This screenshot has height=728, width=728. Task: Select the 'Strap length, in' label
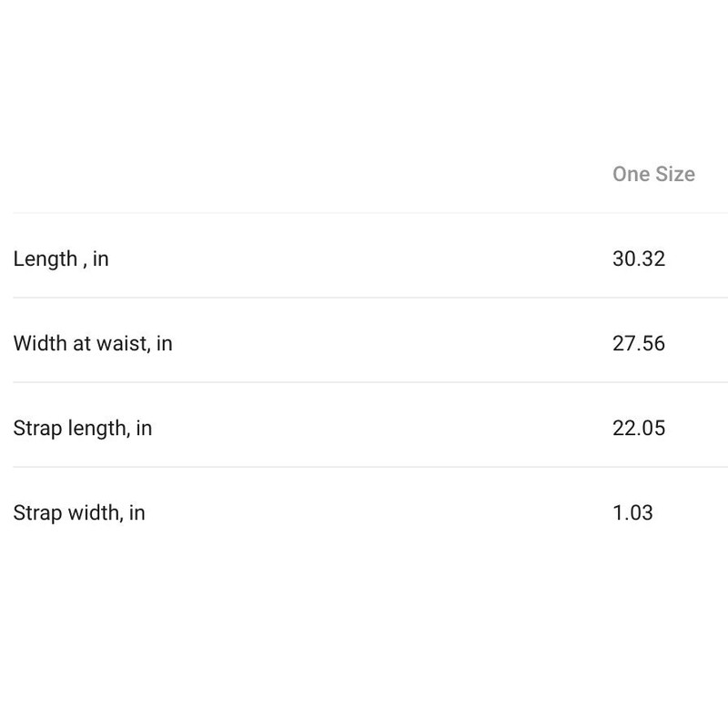82,428
